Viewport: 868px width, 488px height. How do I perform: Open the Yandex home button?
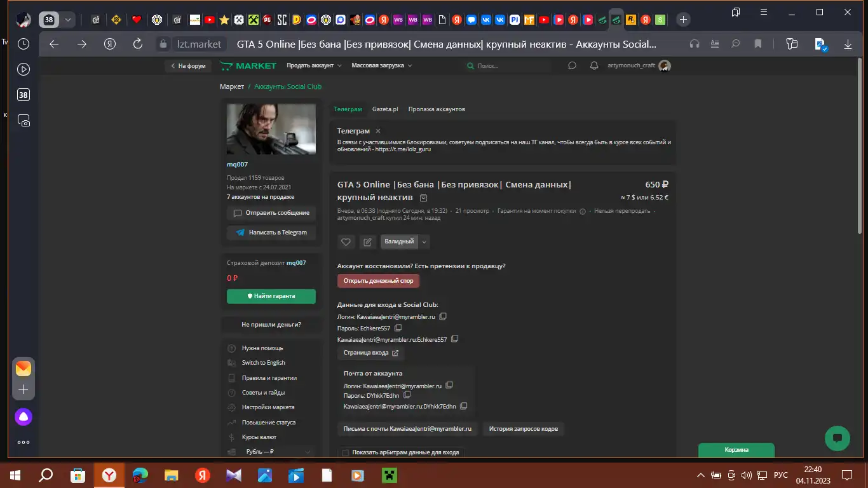110,44
